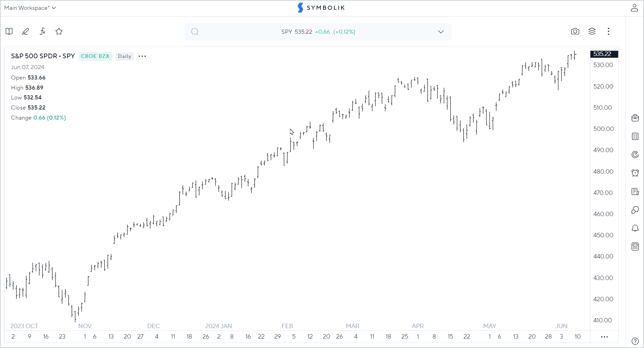Open the target radar panel icon

pyautogui.click(x=635, y=155)
